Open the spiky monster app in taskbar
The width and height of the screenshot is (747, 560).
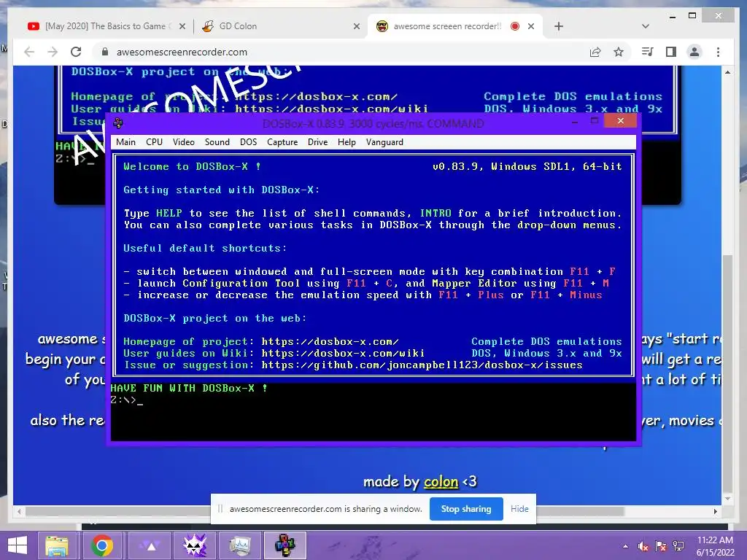196,545
